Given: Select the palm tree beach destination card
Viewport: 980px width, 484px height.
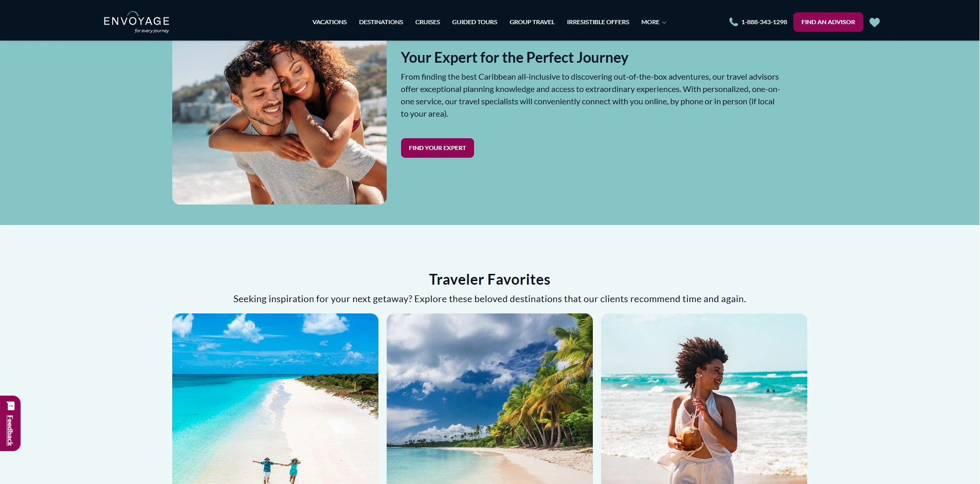Looking at the screenshot, I should coord(489,399).
